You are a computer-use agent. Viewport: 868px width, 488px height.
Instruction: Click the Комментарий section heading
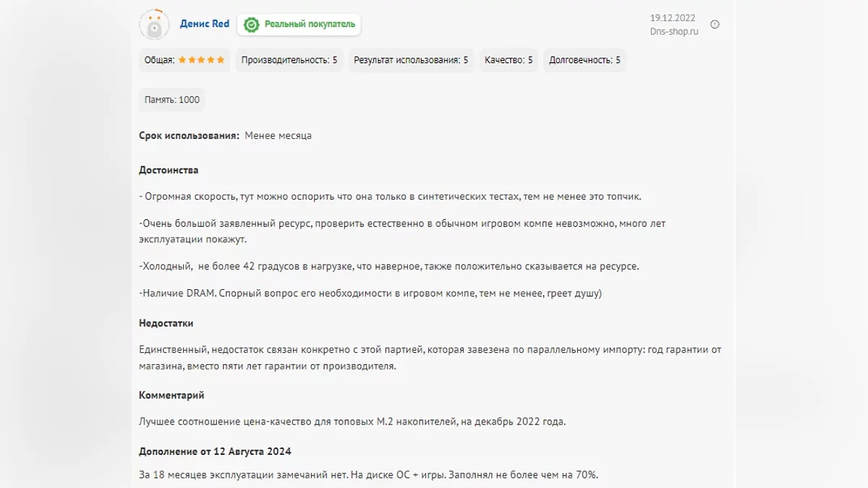point(171,395)
